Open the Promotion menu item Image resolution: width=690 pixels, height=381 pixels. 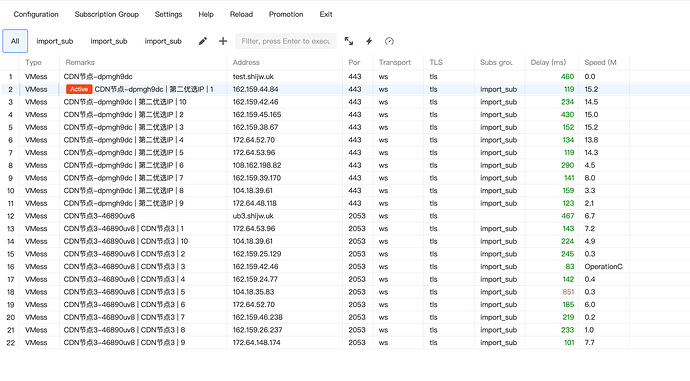click(x=286, y=14)
